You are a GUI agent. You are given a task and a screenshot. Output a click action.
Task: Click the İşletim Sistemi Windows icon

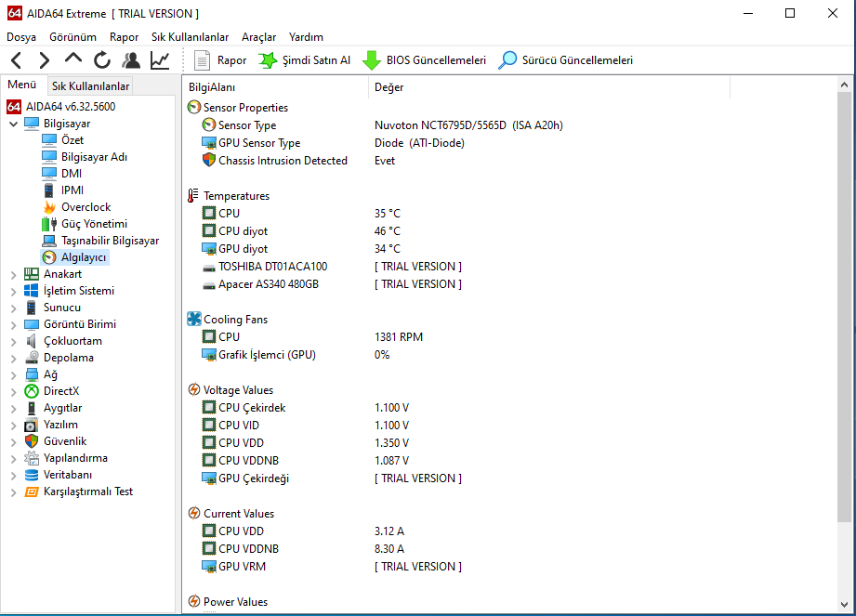32,291
